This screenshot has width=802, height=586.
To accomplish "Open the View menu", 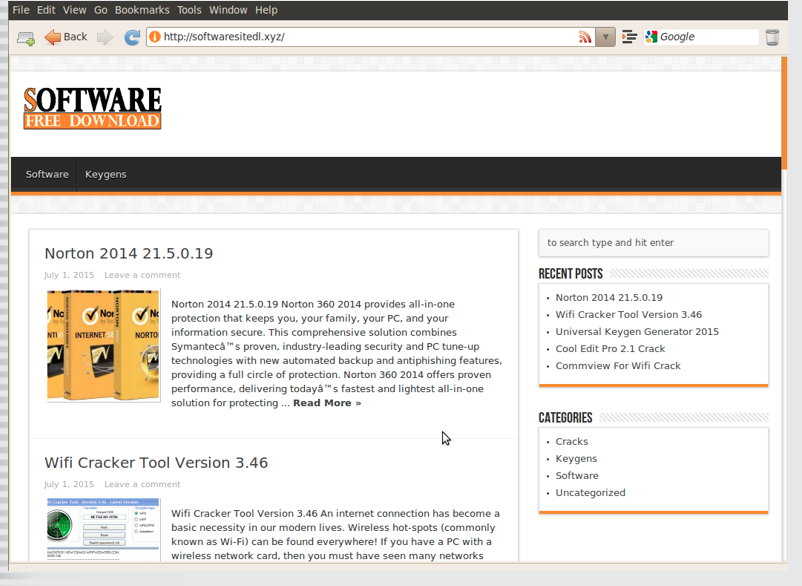I will [74, 10].
